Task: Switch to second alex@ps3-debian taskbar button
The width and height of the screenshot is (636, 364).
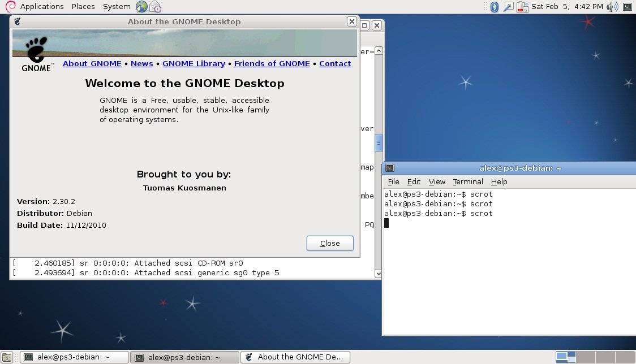Action: (184, 357)
